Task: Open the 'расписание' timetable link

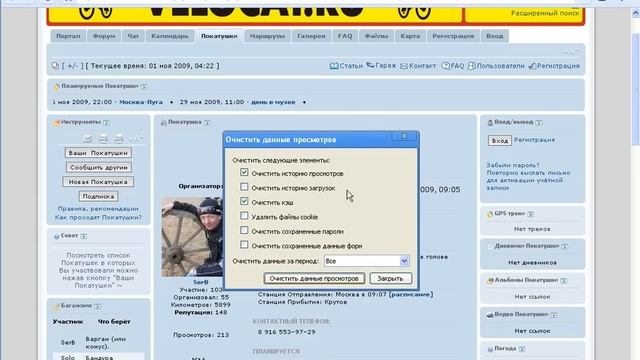Action: pos(411,294)
